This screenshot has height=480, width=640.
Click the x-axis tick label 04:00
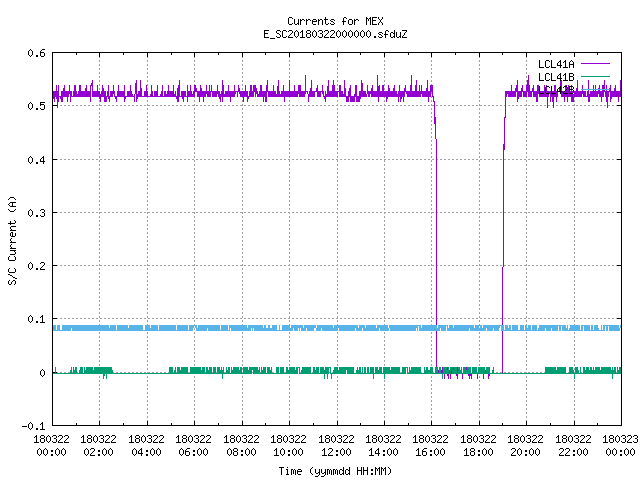146,452
